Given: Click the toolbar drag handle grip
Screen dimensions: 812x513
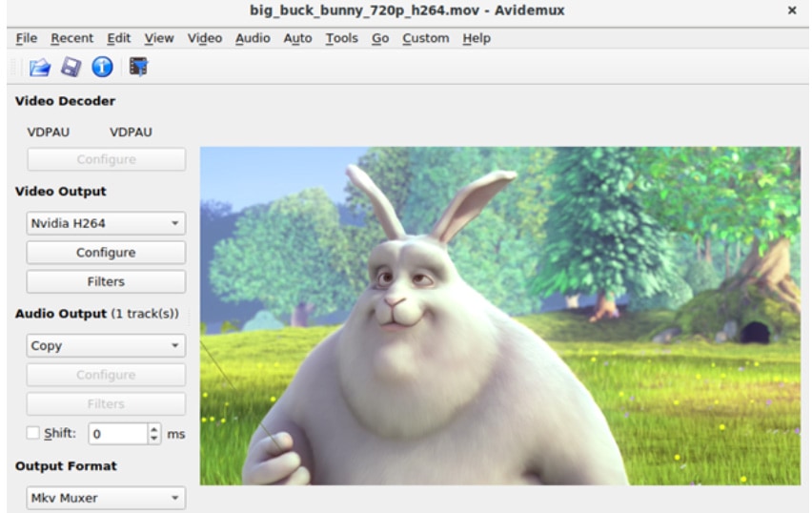Looking at the screenshot, I should pyautogui.click(x=13, y=67).
